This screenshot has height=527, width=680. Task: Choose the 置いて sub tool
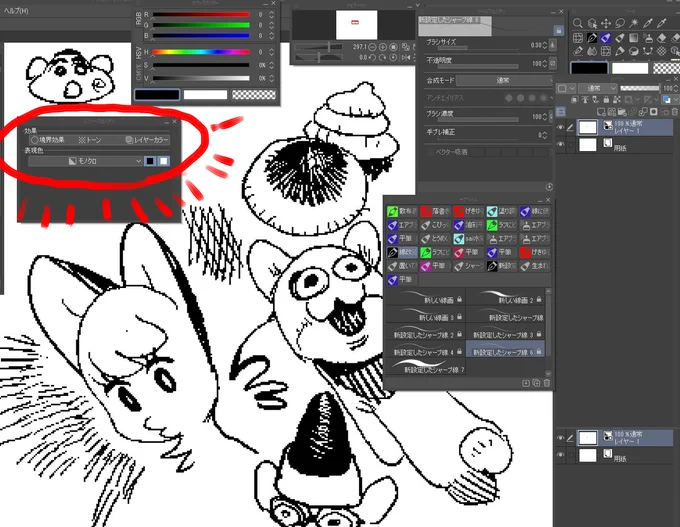(402, 265)
